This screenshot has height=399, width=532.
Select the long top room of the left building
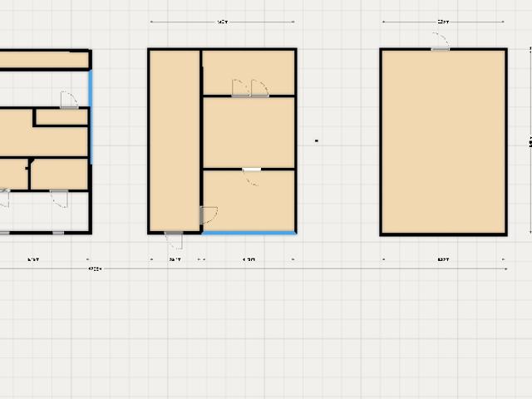coord(43,60)
